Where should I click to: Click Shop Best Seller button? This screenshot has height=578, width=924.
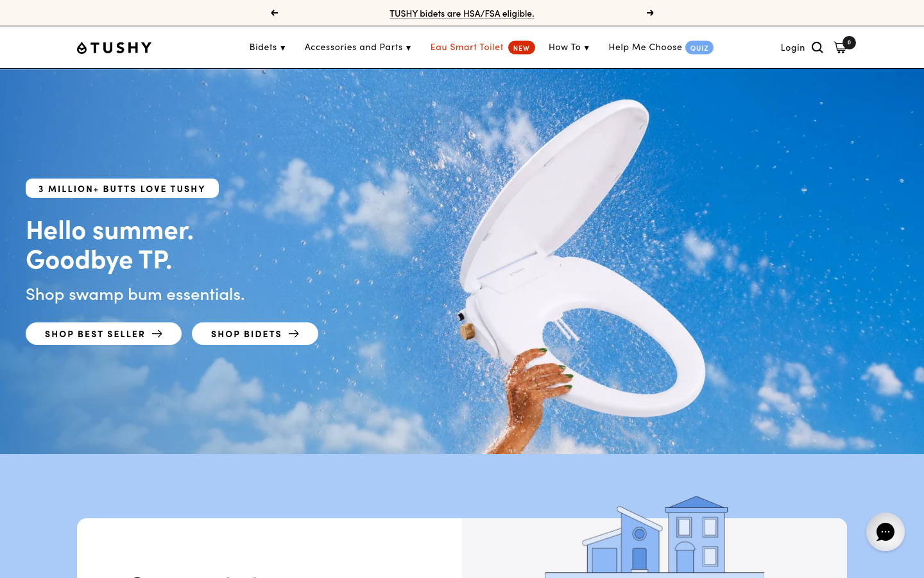point(103,334)
